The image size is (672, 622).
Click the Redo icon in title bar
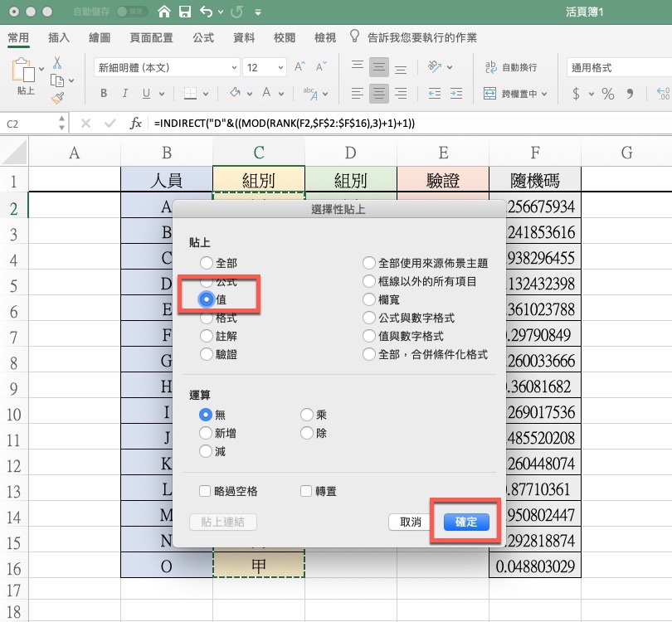[236, 12]
